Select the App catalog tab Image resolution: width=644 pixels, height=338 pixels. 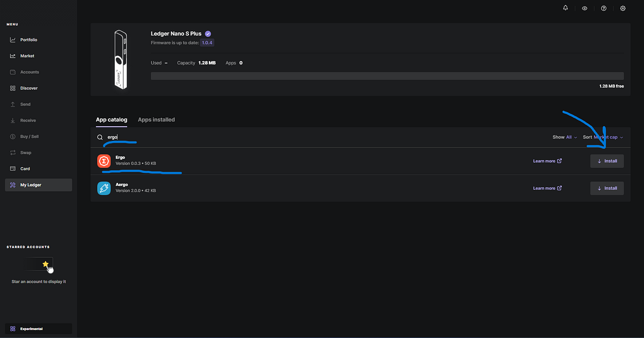click(x=112, y=119)
